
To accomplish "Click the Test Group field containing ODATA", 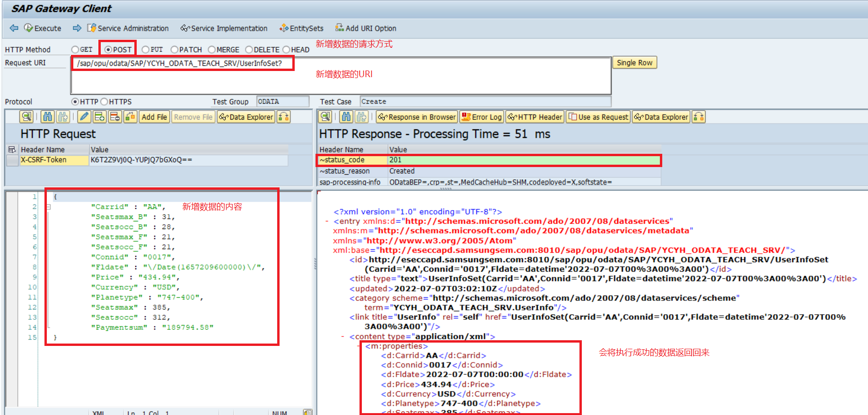I will click(x=283, y=102).
